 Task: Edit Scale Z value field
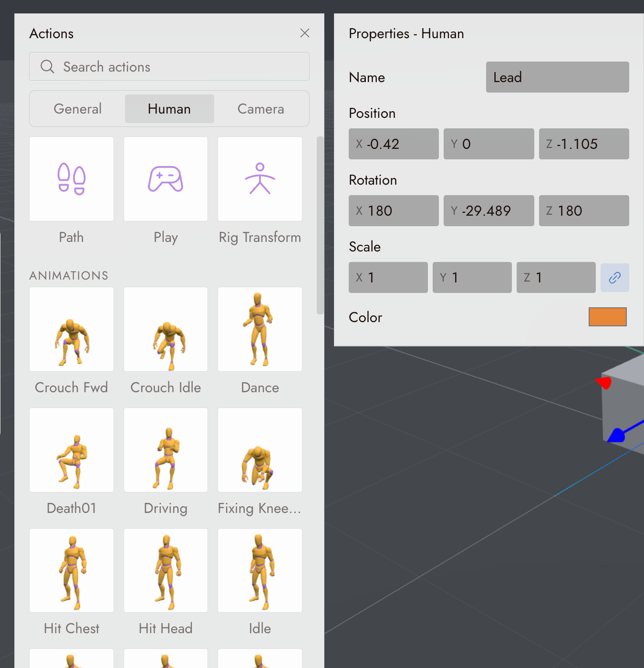pos(556,277)
